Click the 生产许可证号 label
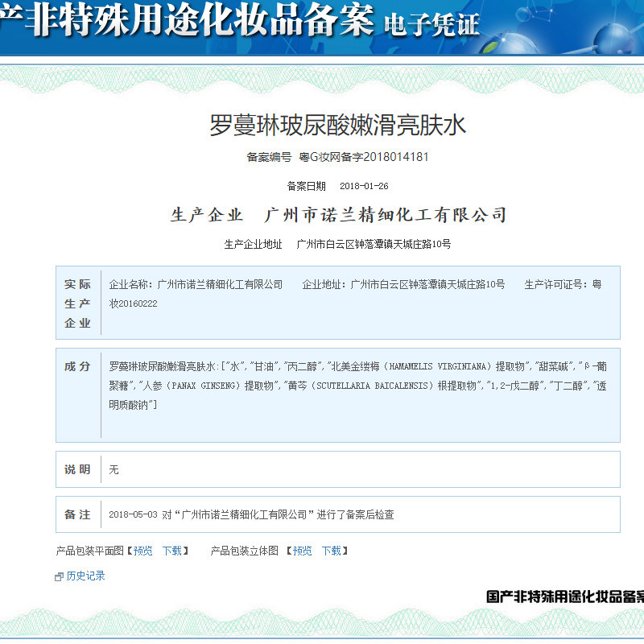Image resolution: width=644 pixels, height=644 pixels. (x=553, y=284)
